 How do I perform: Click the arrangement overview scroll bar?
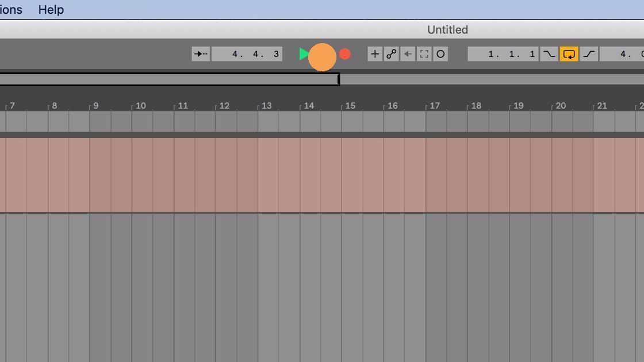point(170,79)
